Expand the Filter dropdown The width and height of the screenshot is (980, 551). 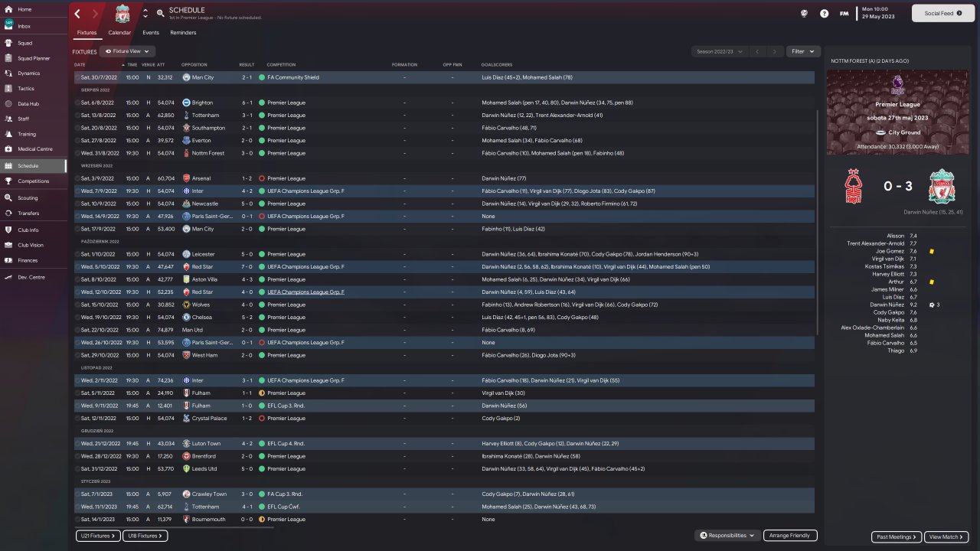(803, 51)
